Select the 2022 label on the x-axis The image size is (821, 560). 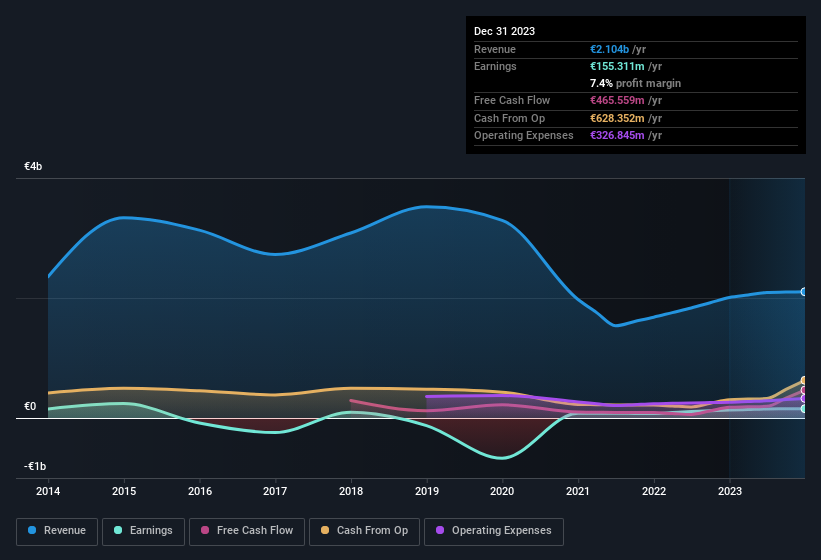tap(654, 491)
